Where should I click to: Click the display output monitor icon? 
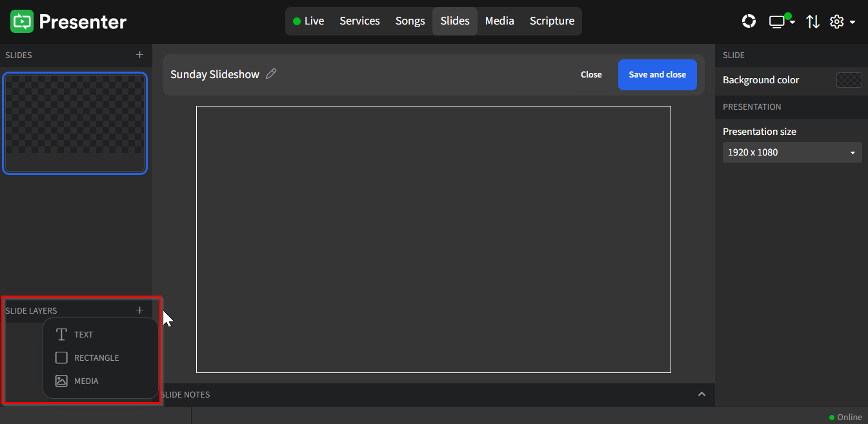coord(776,21)
